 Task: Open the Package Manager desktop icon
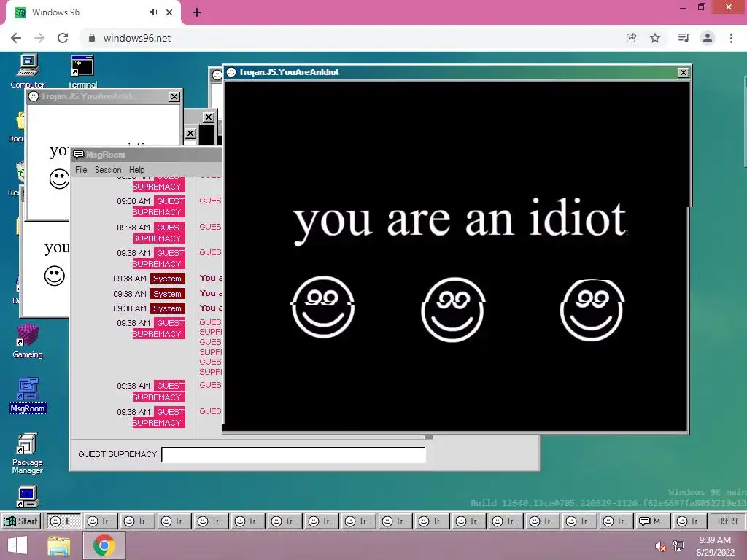point(28,454)
